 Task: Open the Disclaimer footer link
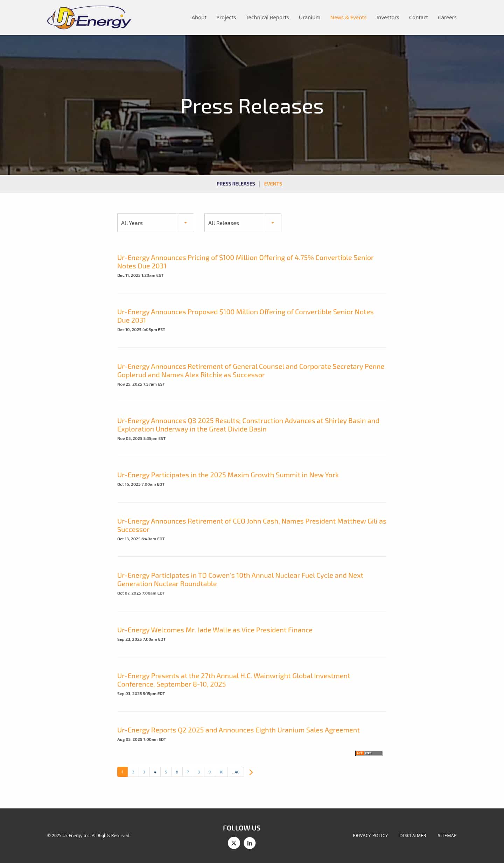click(413, 835)
